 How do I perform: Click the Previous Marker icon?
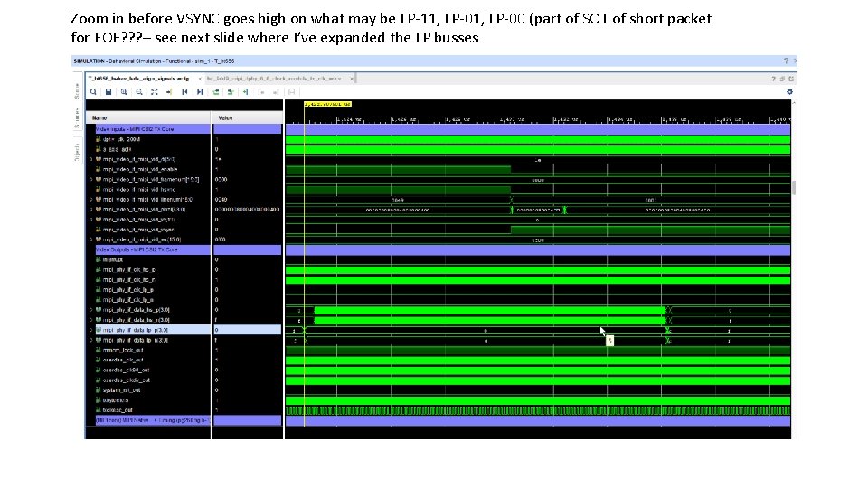pyautogui.click(x=261, y=92)
